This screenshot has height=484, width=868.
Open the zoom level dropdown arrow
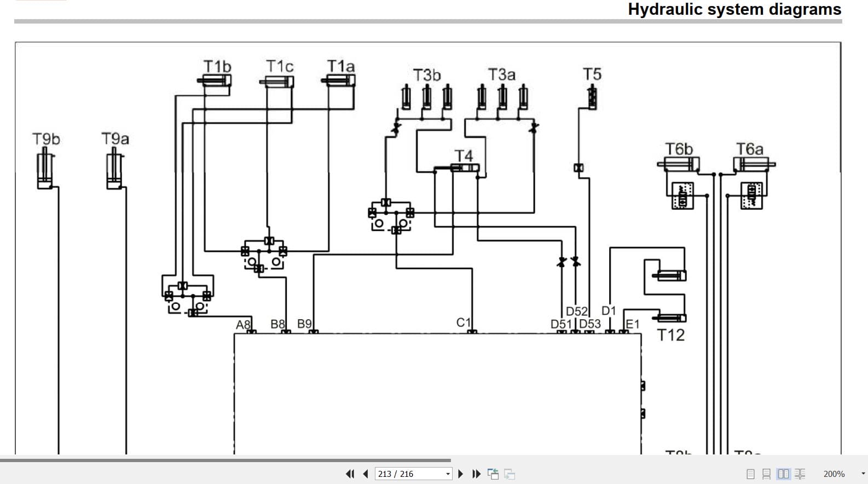pos(863,474)
